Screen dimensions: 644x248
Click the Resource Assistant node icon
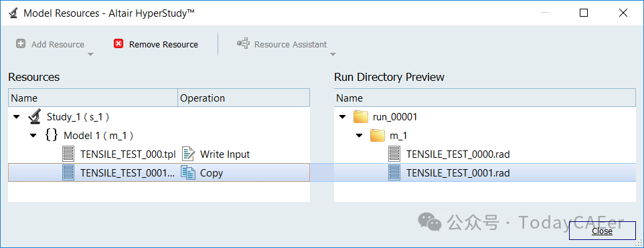coord(243,44)
